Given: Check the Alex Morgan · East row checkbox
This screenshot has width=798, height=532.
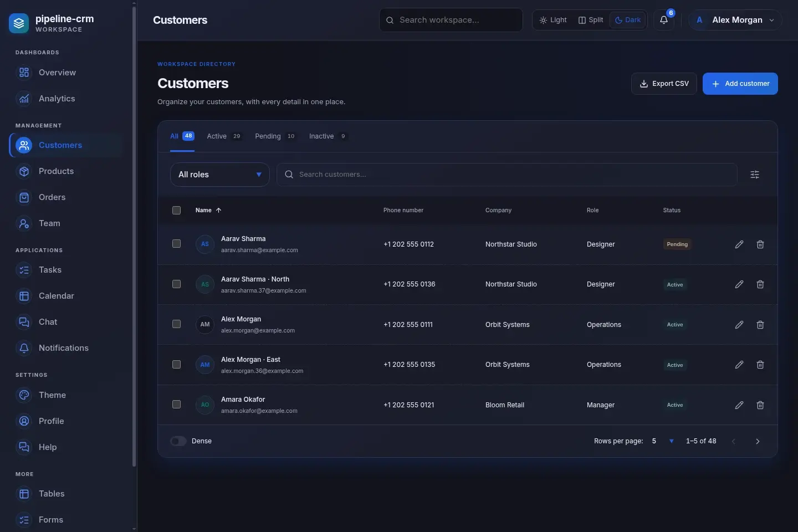Looking at the screenshot, I should pyautogui.click(x=176, y=364).
